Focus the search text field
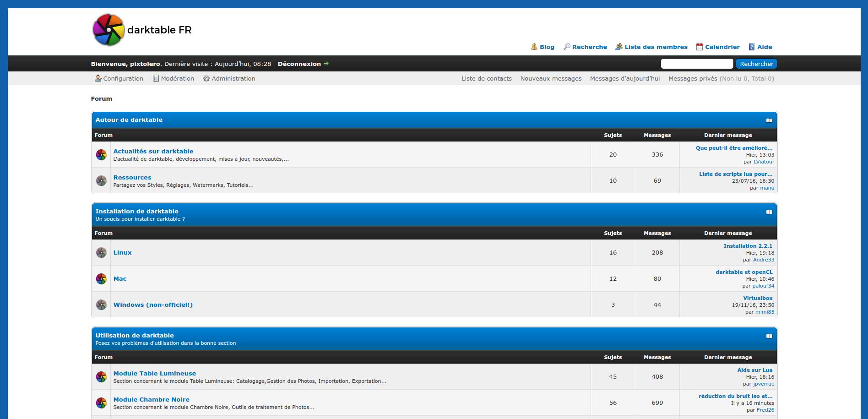This screenshot has height=419, width=868. (697, 64)
